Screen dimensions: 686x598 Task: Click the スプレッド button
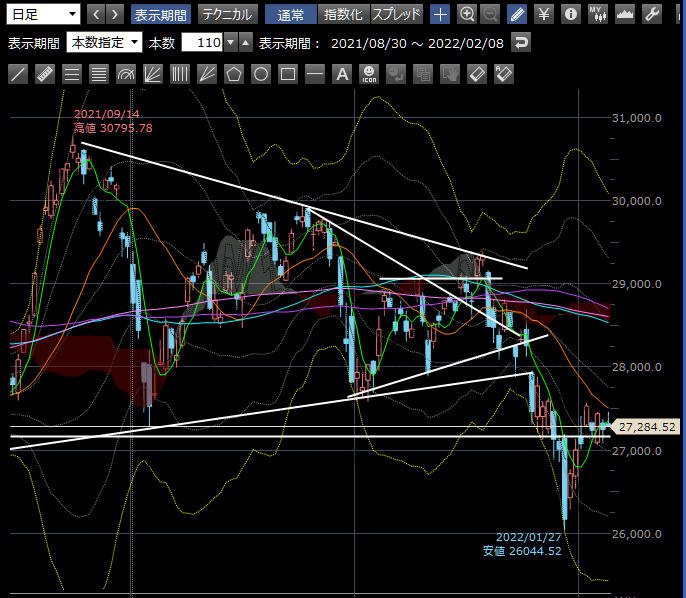[x=397, y=14]
